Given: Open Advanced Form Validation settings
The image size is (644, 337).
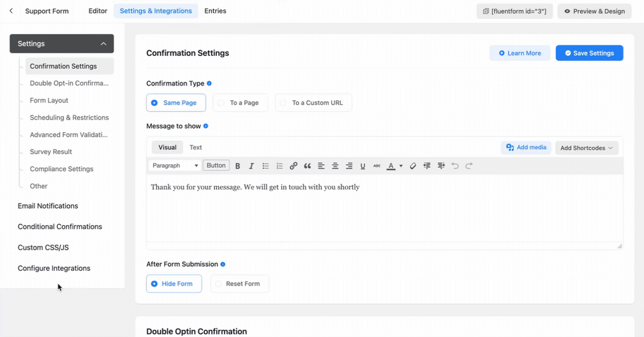Looking at the screenshot, I should (x=69, y=135).
